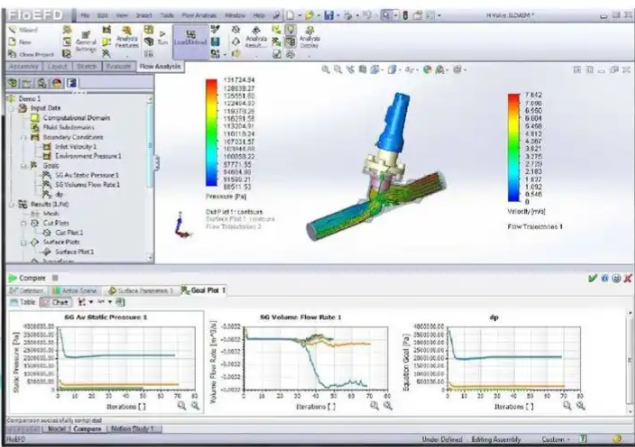Click the Load/Unload results button
The width and height of the screenshot is (635, 447).
[x=192, y=42]
